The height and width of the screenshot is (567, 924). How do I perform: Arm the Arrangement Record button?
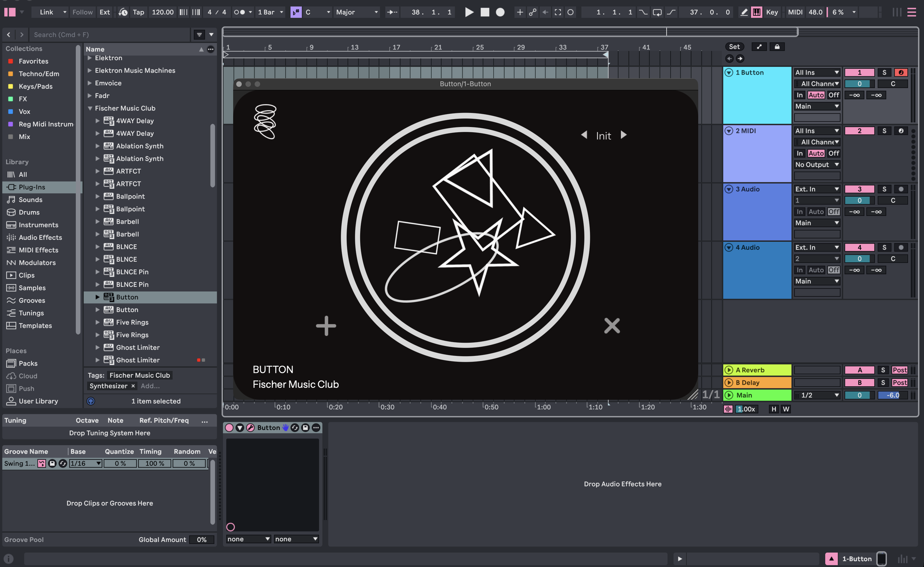[x=500, y=12]
